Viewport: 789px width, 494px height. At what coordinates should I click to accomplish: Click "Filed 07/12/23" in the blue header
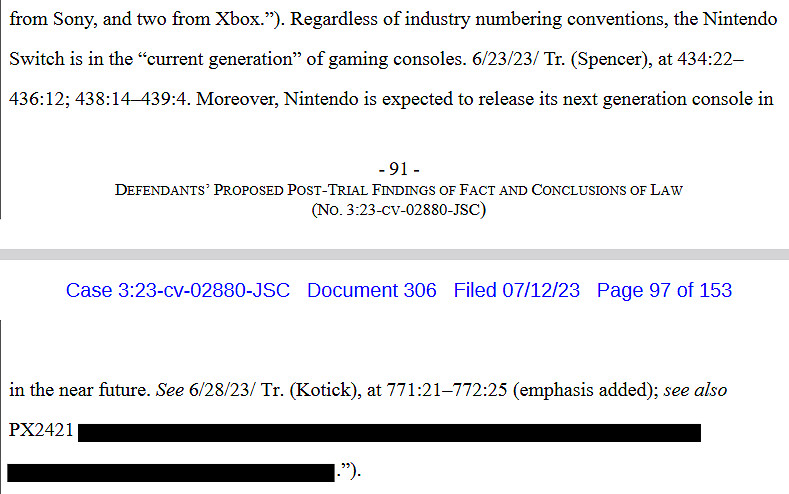click(516, 291)
